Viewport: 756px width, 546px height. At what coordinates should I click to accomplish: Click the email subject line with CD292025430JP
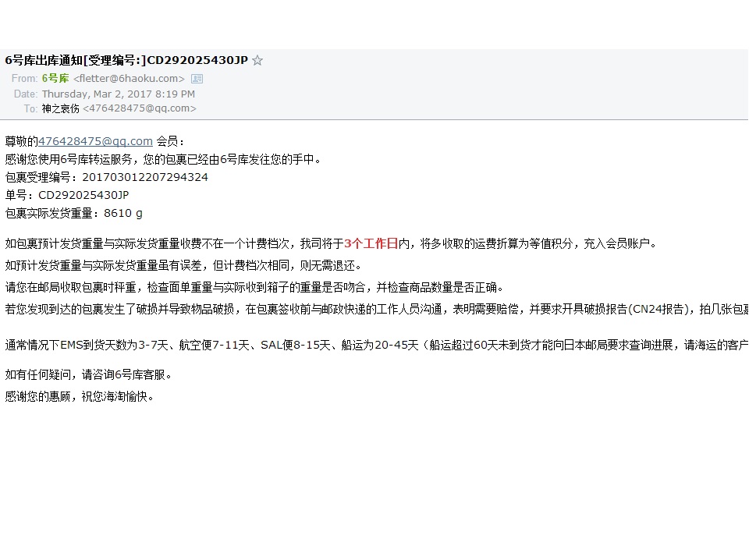tap(126, 60)
